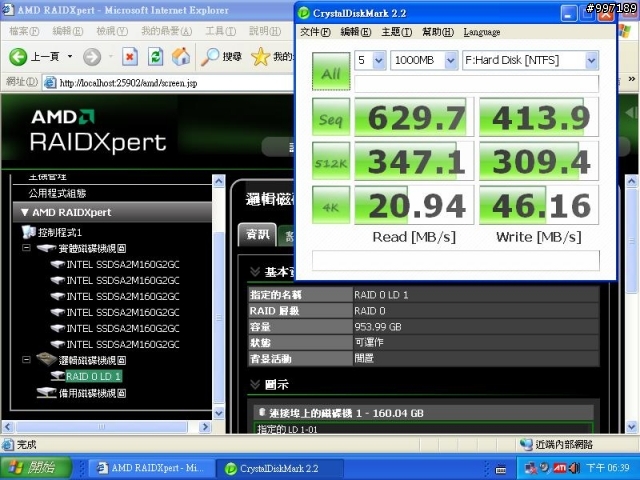
Task: Open CrystalDiskMark Edit menu 編輯(E)
Action: coord(356,32)
